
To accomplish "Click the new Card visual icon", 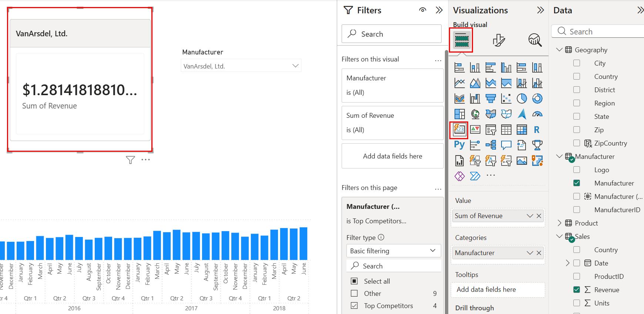I will (x=459, y=130).
